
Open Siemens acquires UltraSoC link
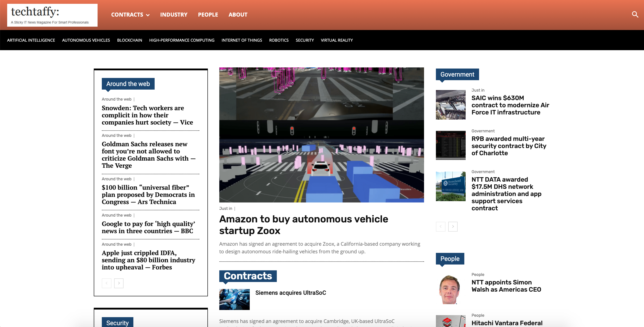coord(290,293)
